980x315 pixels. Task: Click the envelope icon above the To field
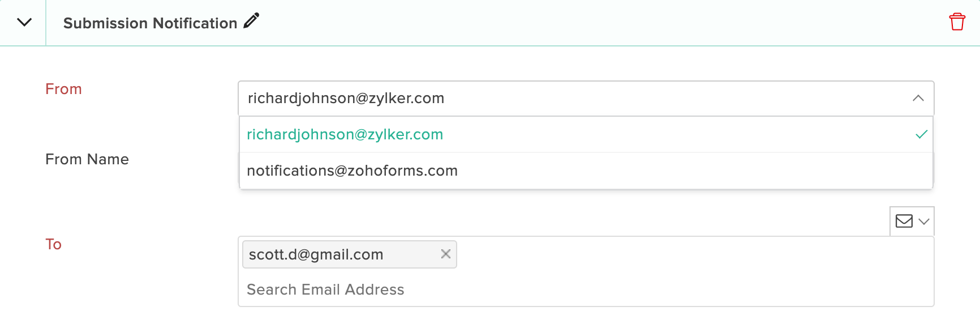pyautogui.click(x=904, y=221)
